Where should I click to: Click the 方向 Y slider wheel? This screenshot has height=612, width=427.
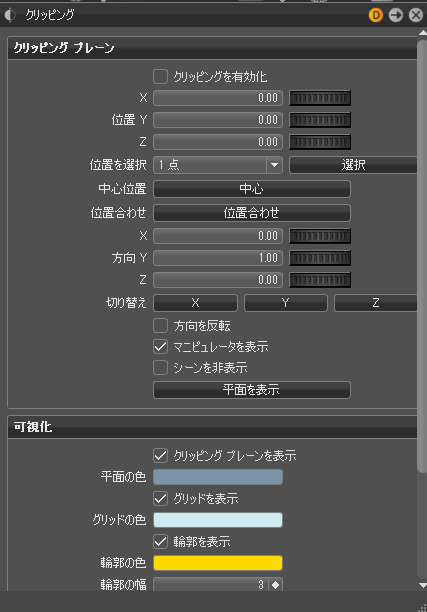click(320, 258)
